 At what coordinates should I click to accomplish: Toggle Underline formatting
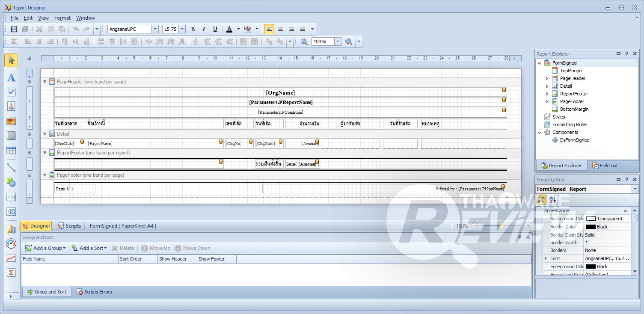215,29
